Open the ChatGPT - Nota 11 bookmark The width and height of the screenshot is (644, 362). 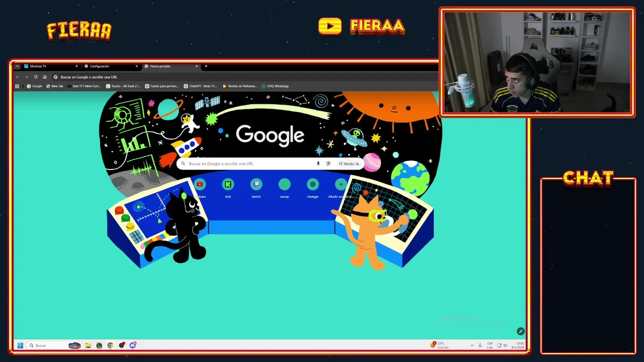200,86
